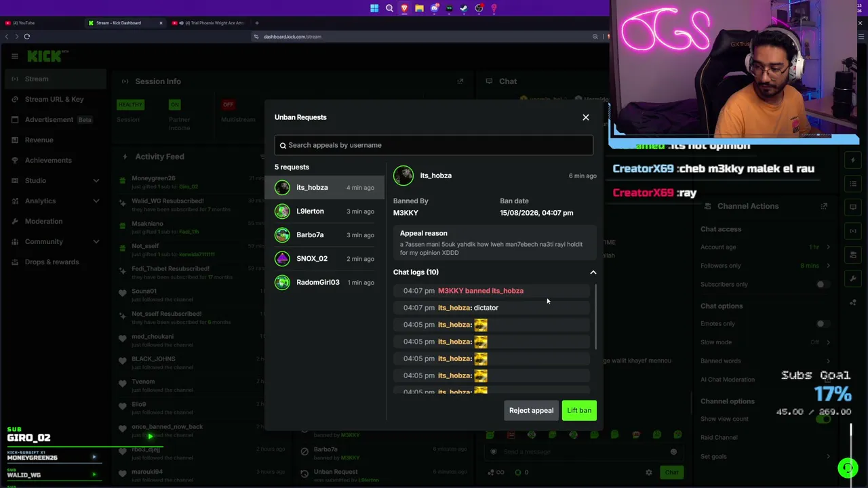This screenshot has width=868, height=488.
Task: Click the chat Send a message field
Action: point(583,452)
